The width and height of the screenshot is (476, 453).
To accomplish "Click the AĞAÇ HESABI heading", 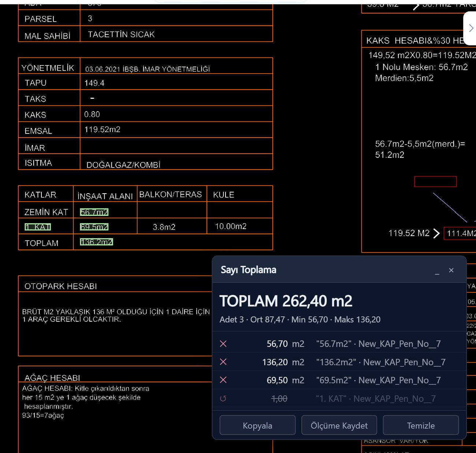I will point(52,378).
